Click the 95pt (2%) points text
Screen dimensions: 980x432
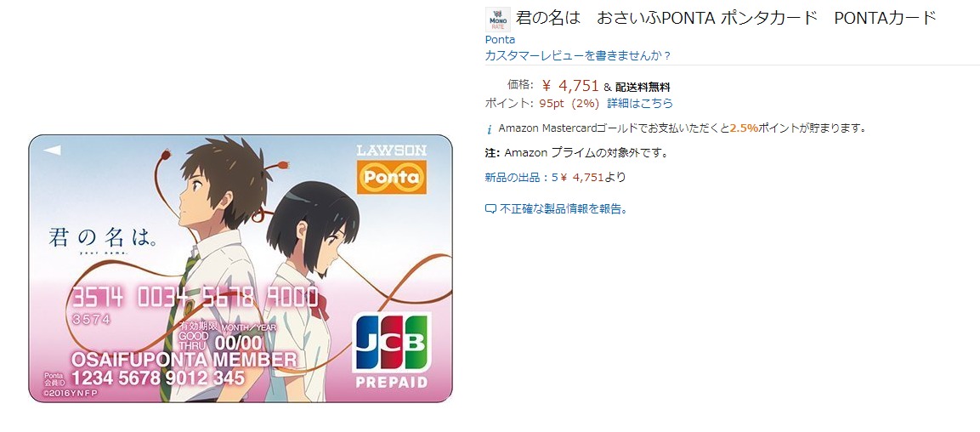(569, 103)
